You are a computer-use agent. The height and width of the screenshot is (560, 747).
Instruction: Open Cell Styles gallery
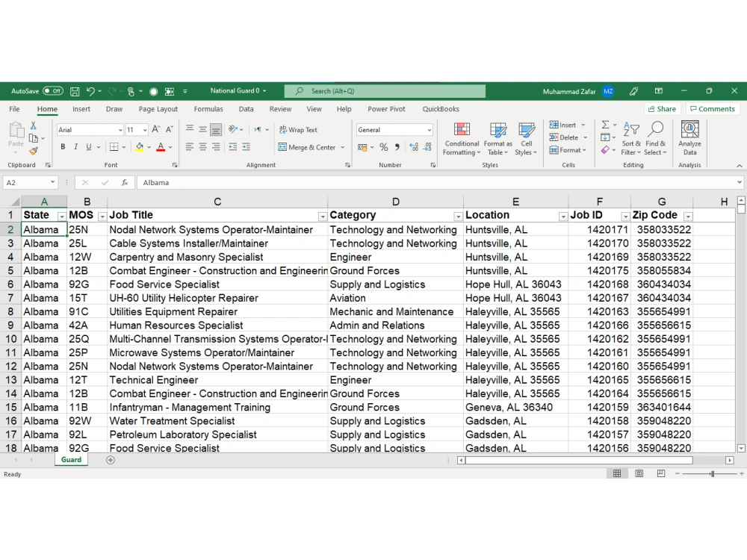pos(526,138)
